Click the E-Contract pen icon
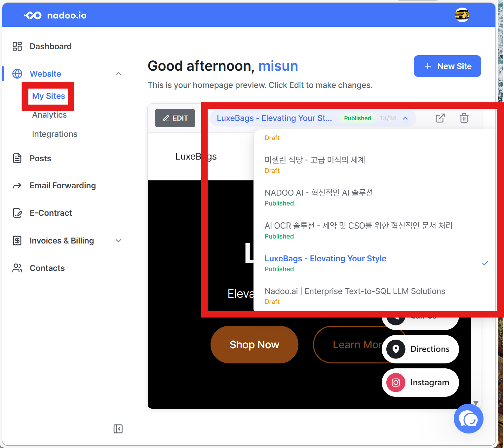 pyautogui.click(x=17, y=213)
